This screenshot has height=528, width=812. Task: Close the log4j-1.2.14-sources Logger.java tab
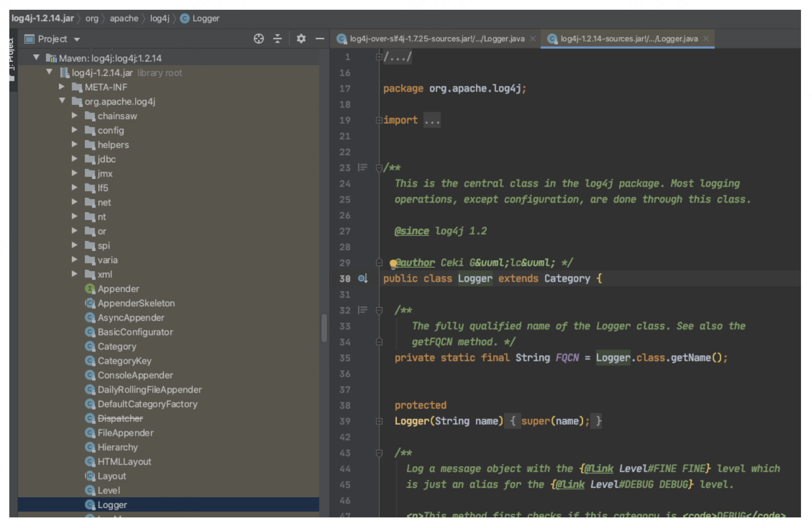706,39
